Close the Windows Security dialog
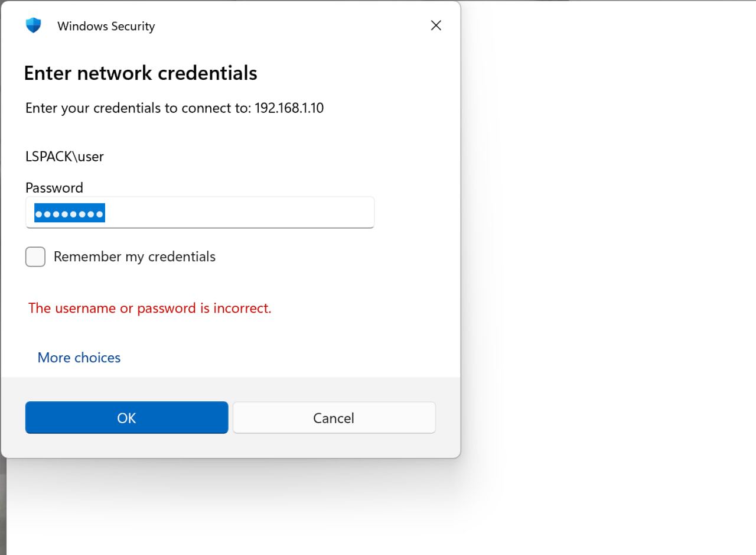The height and width of the screenshot is (555, 756). 436,25
